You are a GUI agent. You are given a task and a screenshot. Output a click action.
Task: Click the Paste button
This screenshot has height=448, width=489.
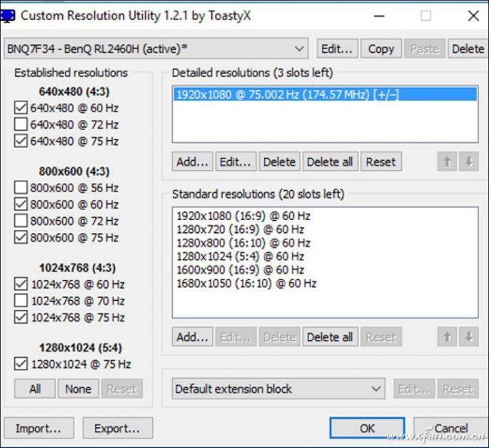click(425, 49)
